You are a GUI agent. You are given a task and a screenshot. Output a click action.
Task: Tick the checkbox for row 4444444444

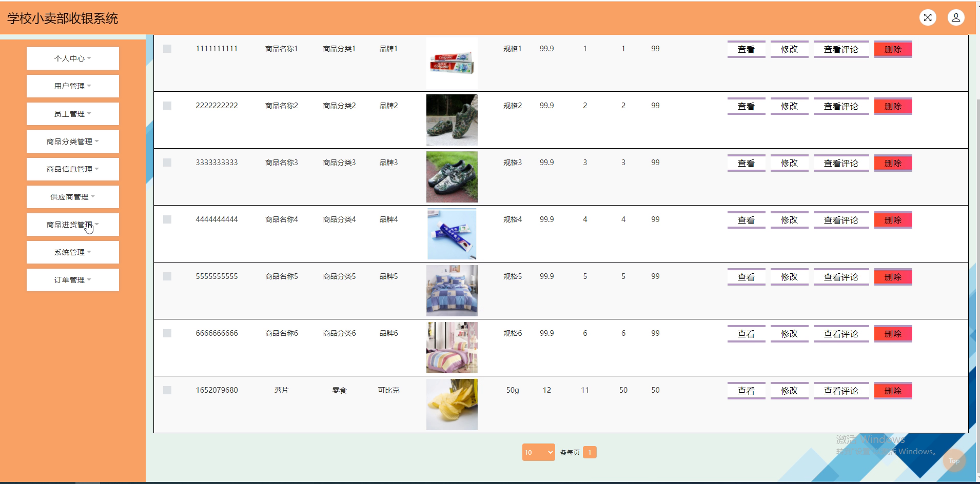click(x=167, y=219)
